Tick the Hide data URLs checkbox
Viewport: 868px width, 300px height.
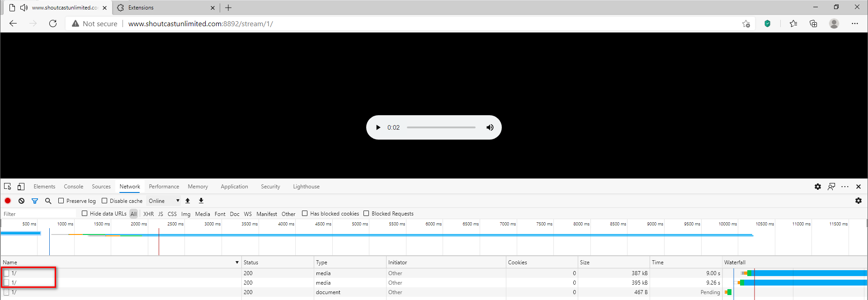click(x=85, y=213)
